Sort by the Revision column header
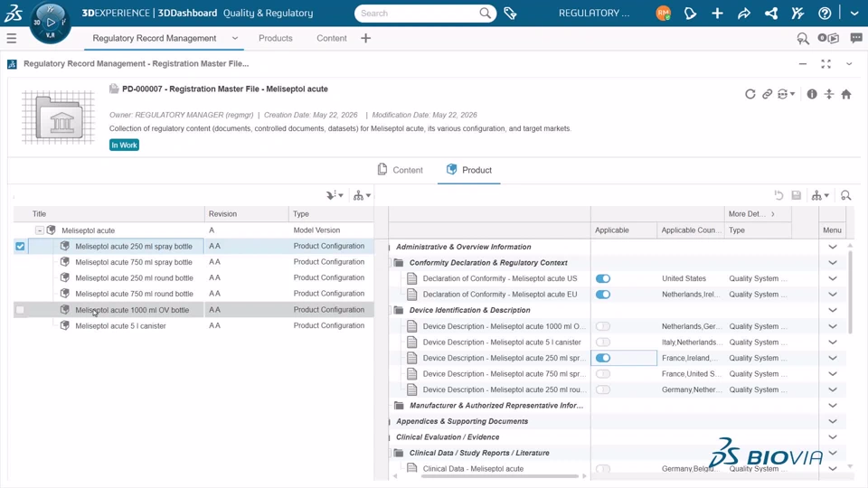Image resolution: width=868 pixels, height=488 pixels. [x=222, y=214]
